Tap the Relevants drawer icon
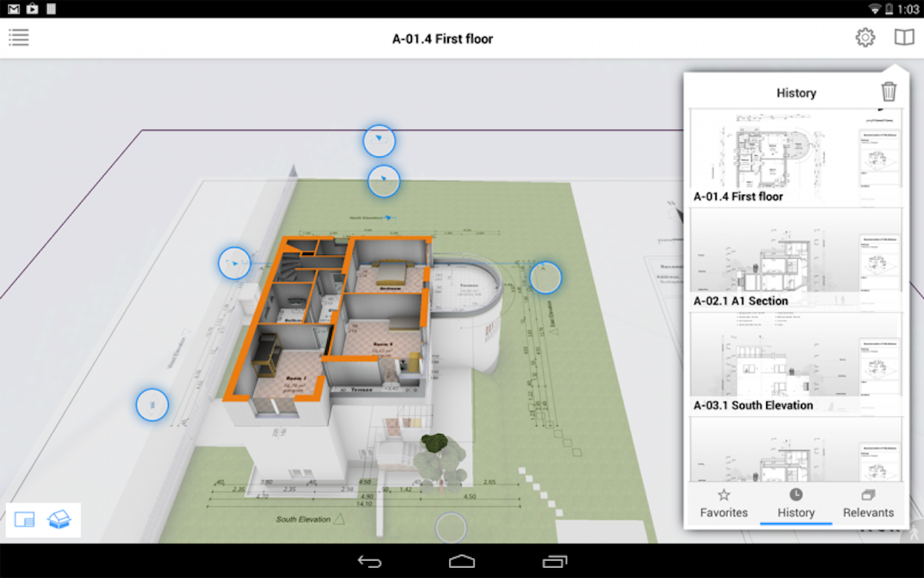Viewport: 924px width, 578px height. point(868,497)
